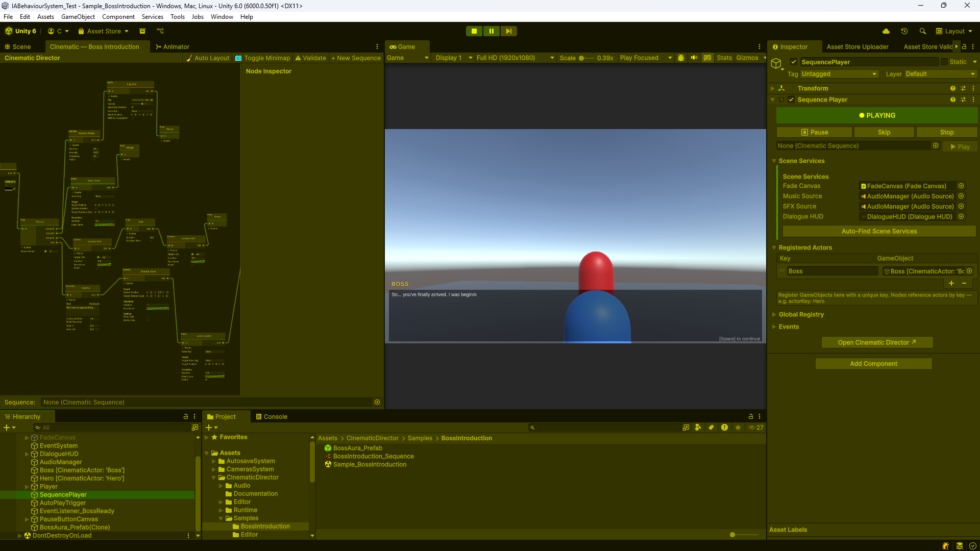Switch to the Console tab

coord(271,416)
